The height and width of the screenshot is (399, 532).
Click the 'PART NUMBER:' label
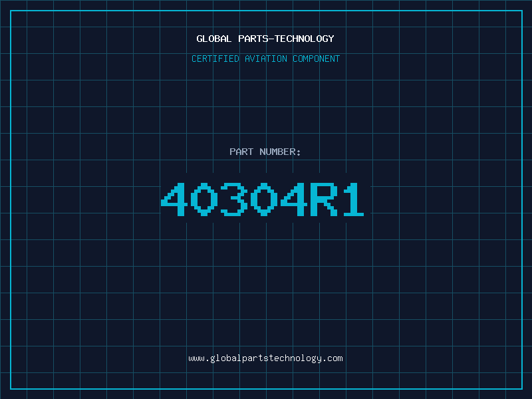265,152
